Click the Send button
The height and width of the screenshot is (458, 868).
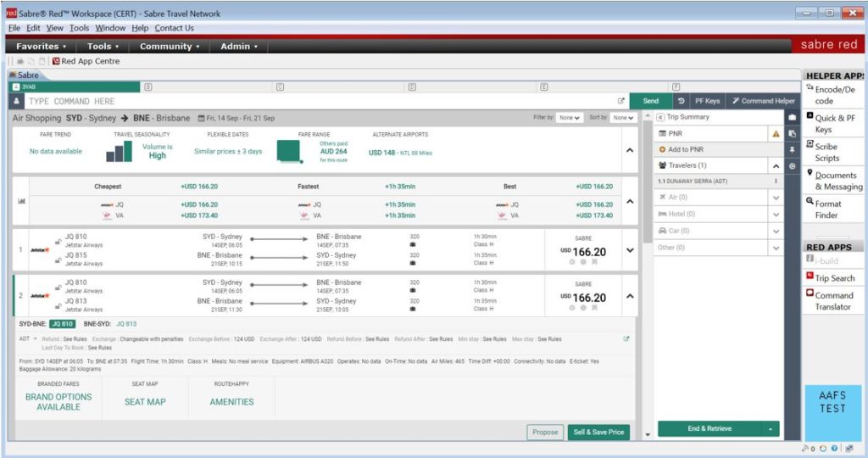point(650,101)
